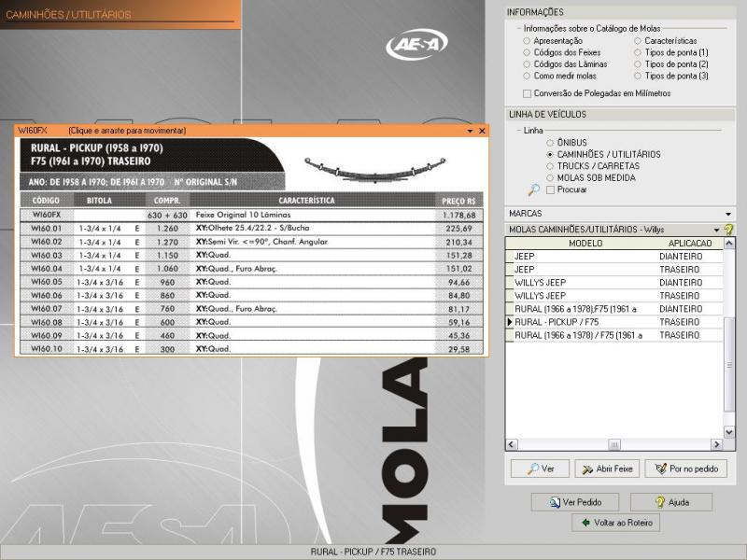The width and height of the screenshot is (747, 560).
Task: Select Tipos de ponta (3)
Action: coord(638,76)
